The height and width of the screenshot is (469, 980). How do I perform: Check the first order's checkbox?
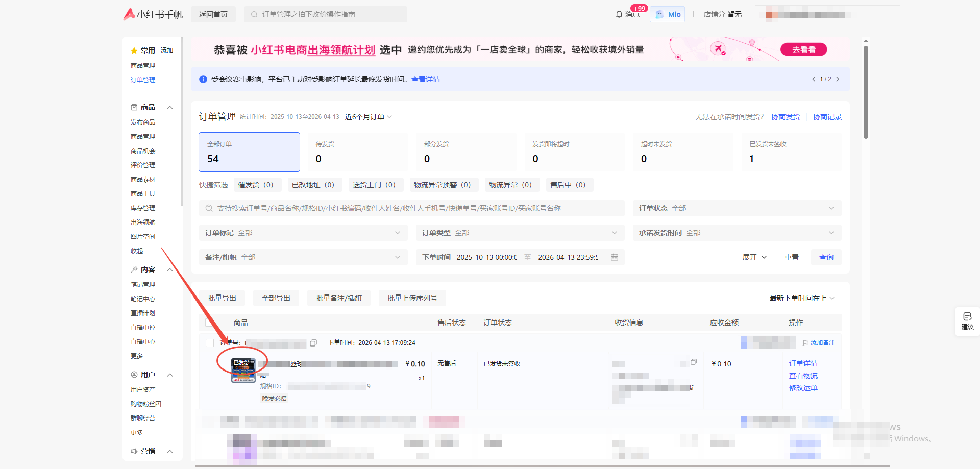click(x=209, y=343)
